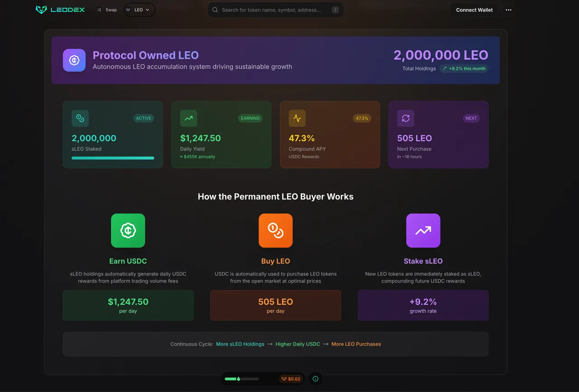Focus the token search field

[x=275, y=10]
